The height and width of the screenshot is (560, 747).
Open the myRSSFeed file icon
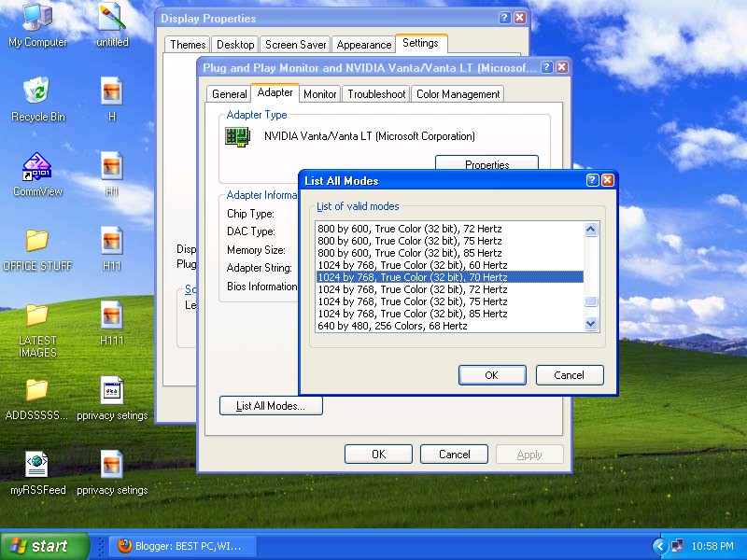pos(37,464)
